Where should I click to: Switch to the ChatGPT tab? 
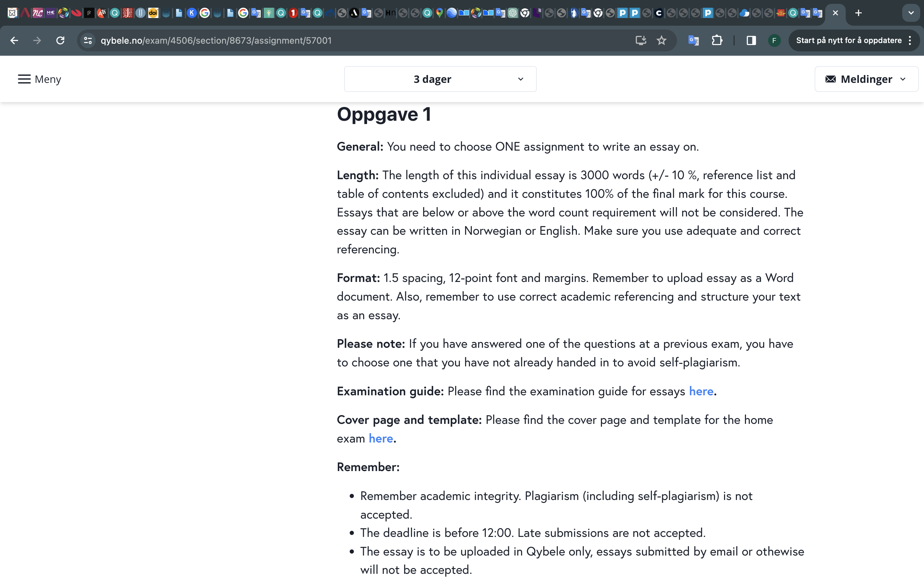click(x=512, y=13)
